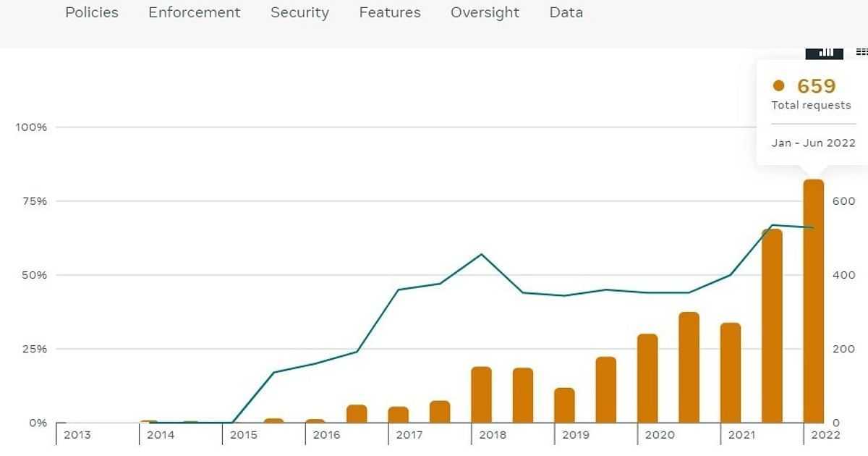
Task: Click the teal line peak in 2018
Action: coord(482,254)
